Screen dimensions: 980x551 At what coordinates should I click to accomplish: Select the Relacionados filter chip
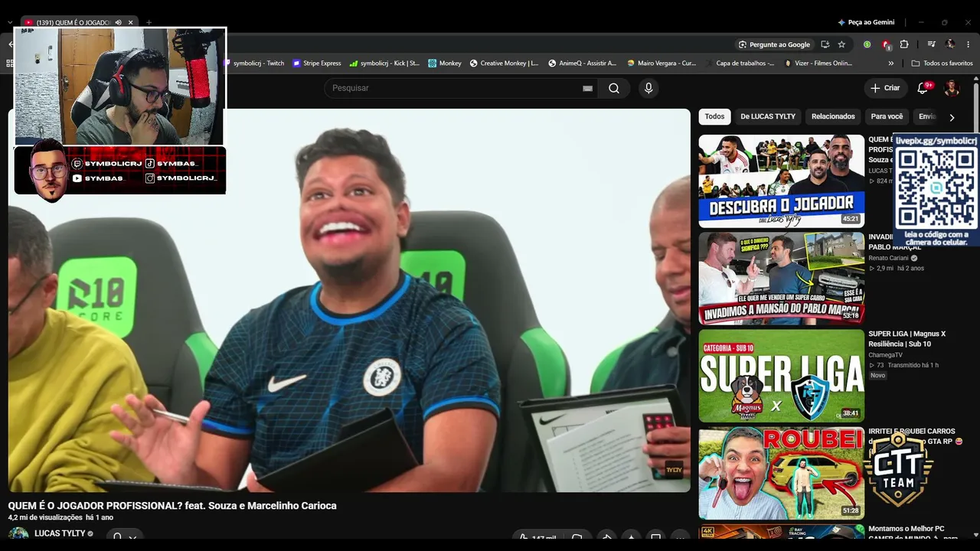click(833, 116)
